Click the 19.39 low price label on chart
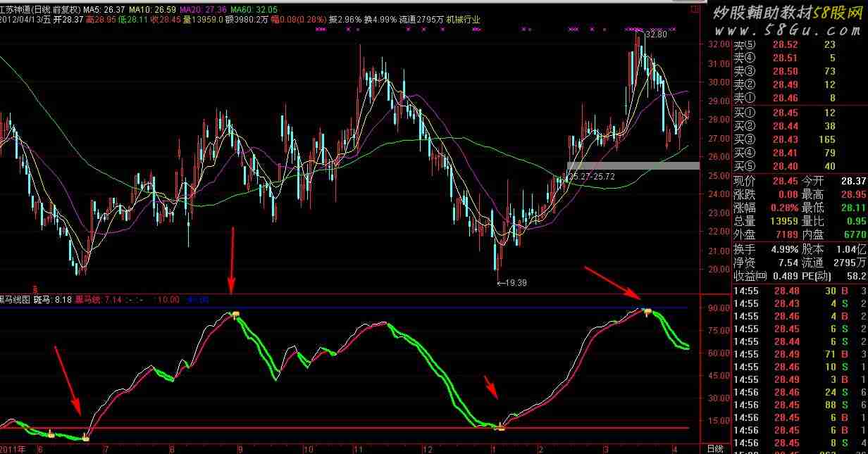This screenshot has width=868, height=454. click(x=515, y=282)
